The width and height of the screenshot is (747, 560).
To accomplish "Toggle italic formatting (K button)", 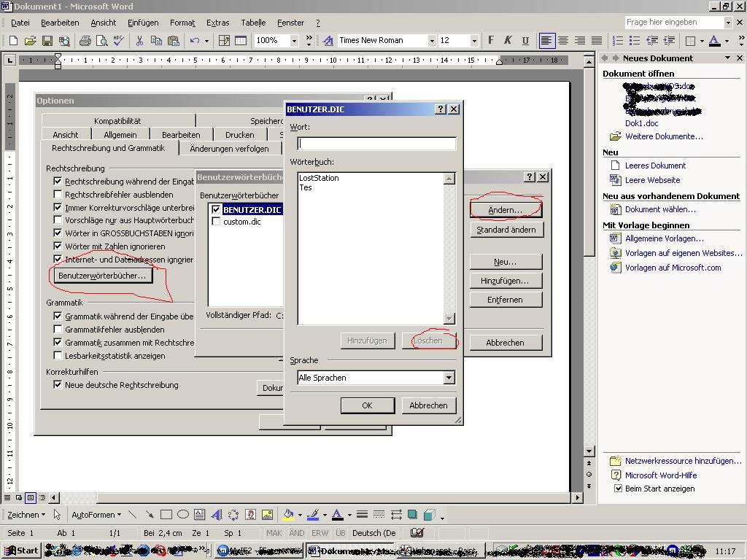I will point(508,41).
